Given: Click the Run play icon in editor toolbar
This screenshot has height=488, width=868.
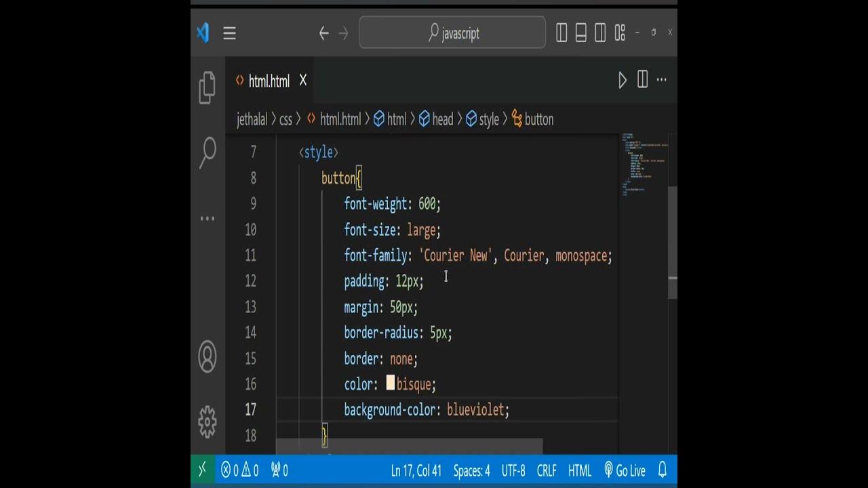Looking at the screenshot, I should [623, 81].
